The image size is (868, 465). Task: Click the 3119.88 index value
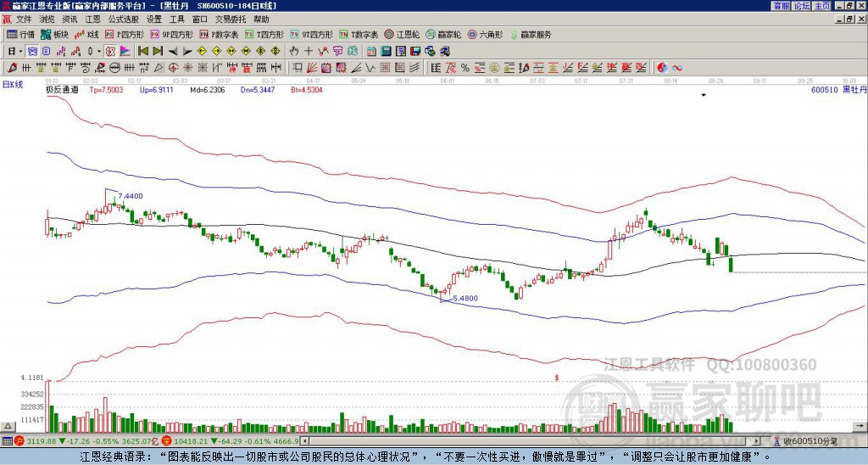pos(42,441)
